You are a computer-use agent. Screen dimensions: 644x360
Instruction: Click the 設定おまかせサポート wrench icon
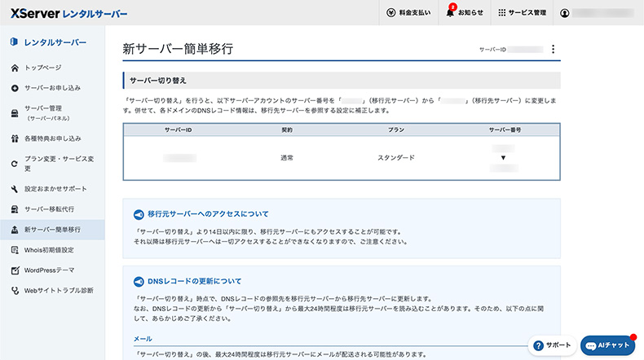pyautogui.click(x=15, y=189)
